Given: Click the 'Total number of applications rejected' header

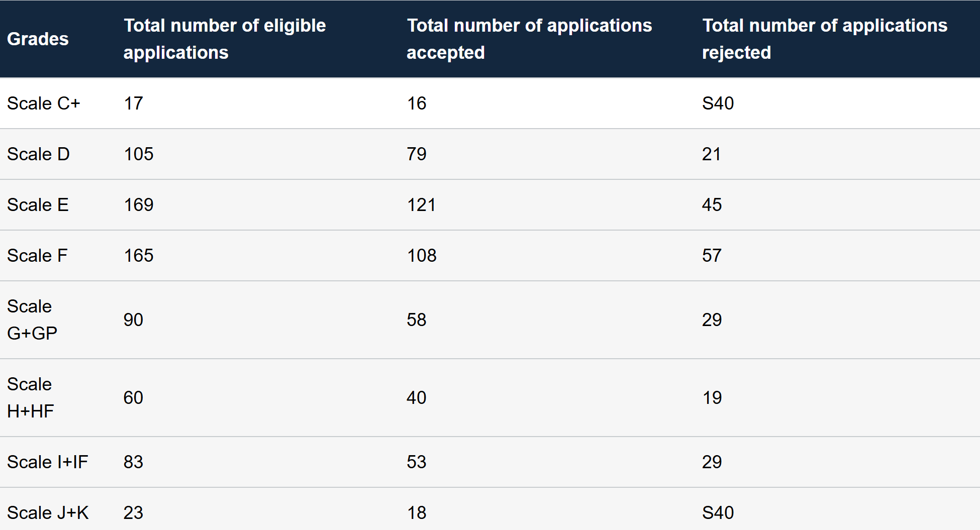Looking at the screenshot, I should tap(824, 39).
